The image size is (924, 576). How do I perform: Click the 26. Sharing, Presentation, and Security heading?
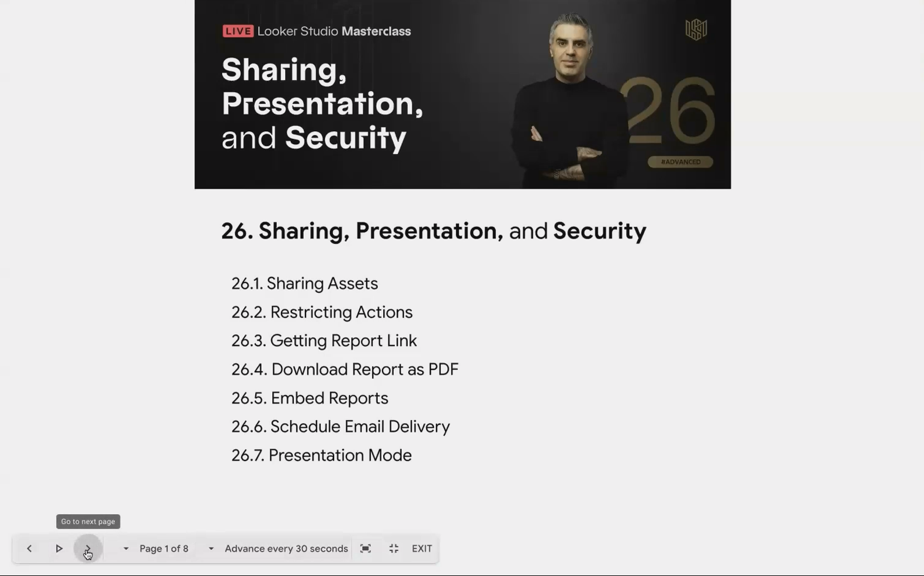tap(433, 231)
